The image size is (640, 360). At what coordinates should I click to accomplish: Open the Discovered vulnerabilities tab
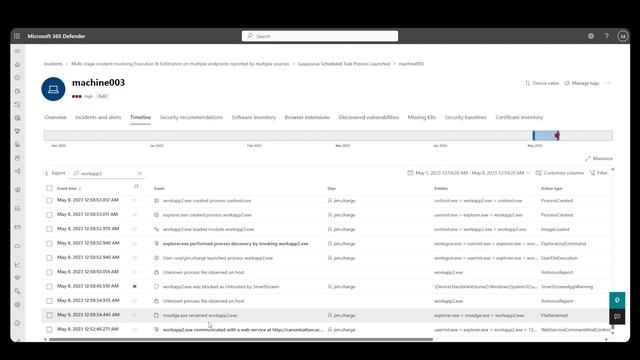(369, 117)
